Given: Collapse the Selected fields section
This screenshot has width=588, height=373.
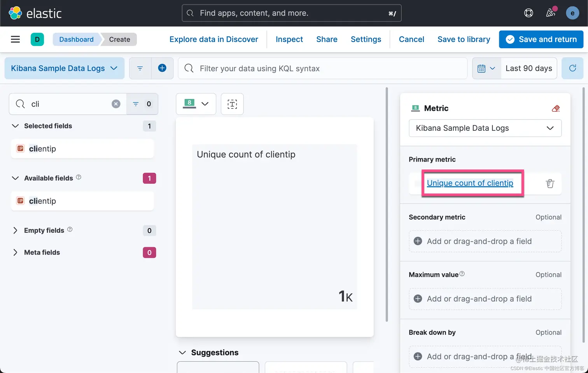Looking at the screenshot, I should [x=16, y=126].
